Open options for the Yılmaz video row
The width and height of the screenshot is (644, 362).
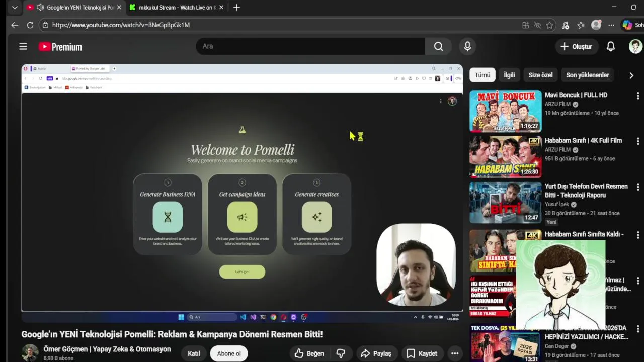pyautogui.click(x=638, y=281)
